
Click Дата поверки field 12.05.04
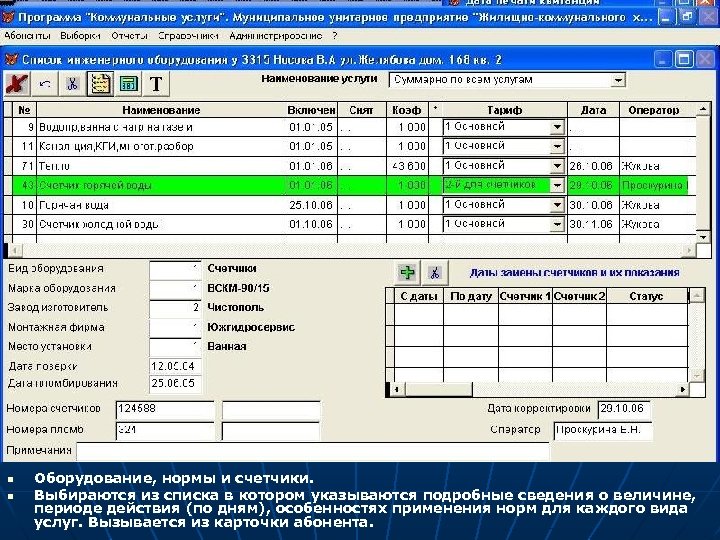click(x=175, y=366)
